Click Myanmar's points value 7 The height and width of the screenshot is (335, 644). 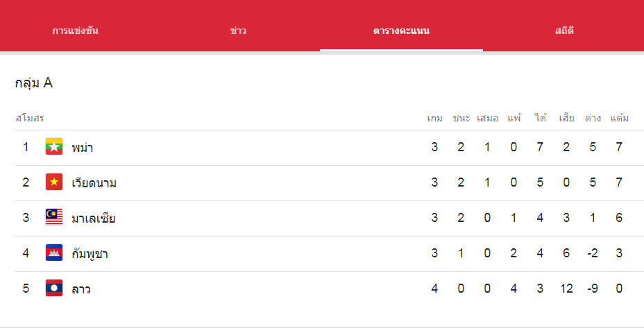(619, 147)
